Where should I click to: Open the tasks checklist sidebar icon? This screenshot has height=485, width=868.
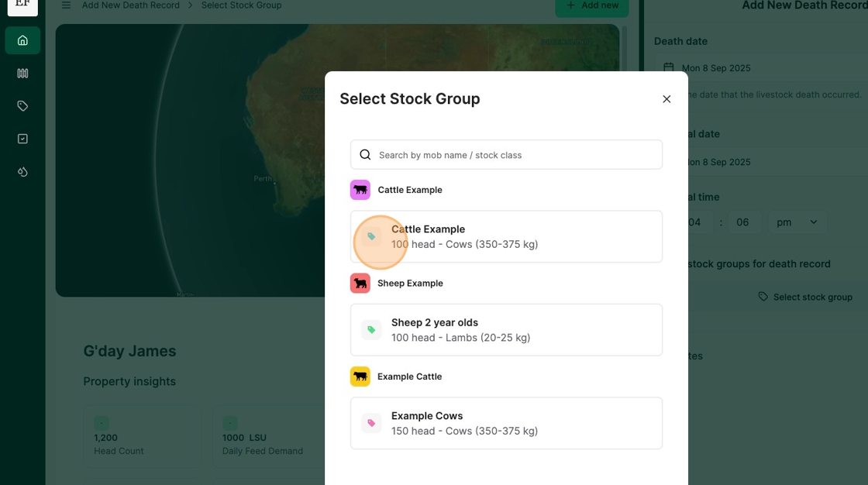(22, 139)
